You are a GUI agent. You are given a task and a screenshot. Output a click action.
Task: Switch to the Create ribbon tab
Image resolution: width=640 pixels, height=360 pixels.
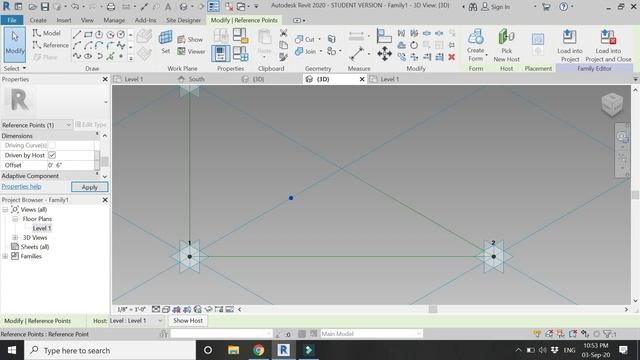pos(38,20)
